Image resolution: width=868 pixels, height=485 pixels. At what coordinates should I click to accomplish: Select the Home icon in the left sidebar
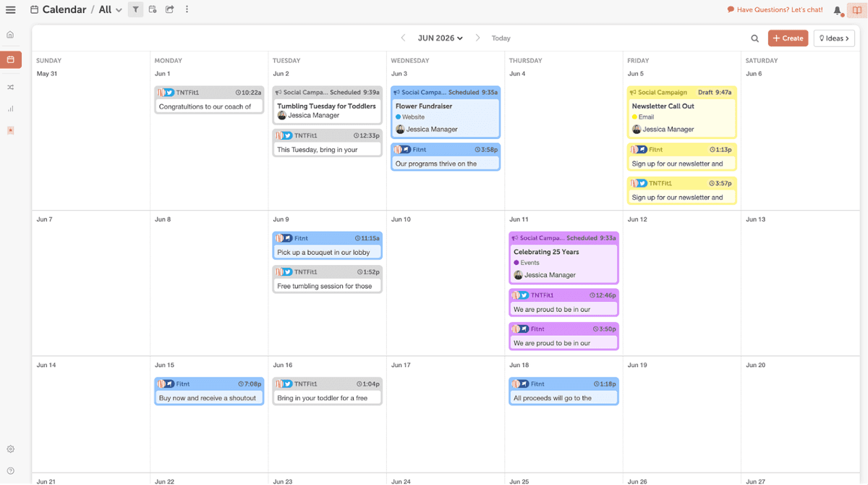(x=10, y=33)
